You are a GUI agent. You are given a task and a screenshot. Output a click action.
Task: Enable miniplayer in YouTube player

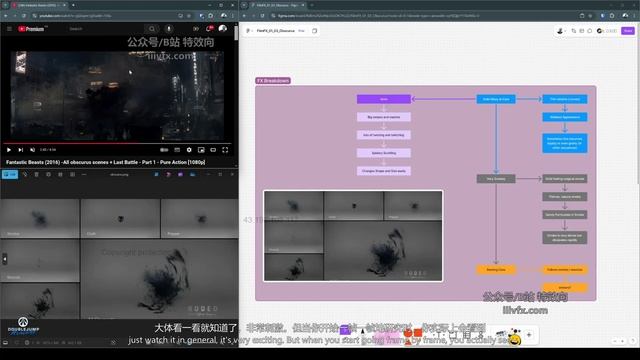(201, 150)
